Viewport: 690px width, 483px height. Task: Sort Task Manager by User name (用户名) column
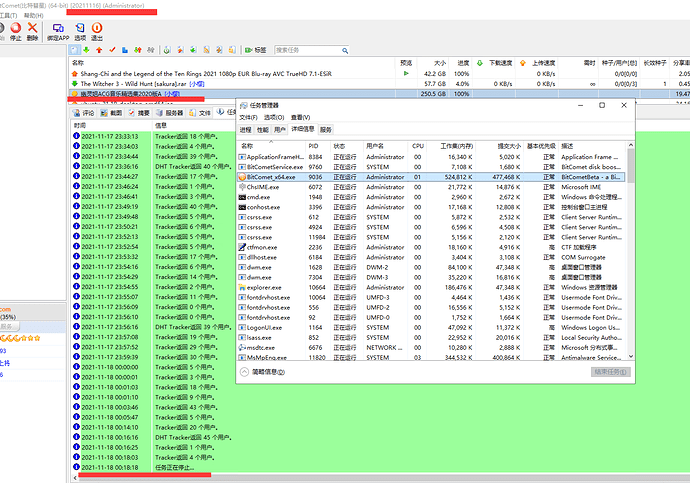pyautogui.click(x=385, y=146)
